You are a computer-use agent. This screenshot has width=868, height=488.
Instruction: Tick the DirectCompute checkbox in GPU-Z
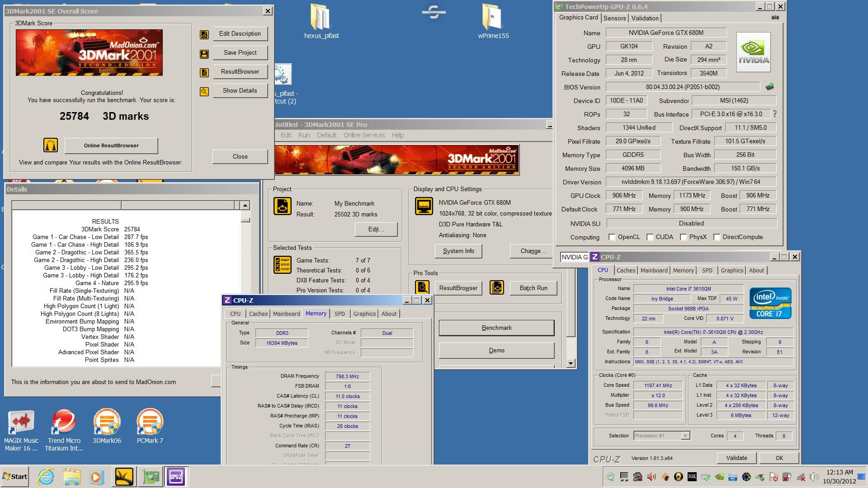click(717, 237)
